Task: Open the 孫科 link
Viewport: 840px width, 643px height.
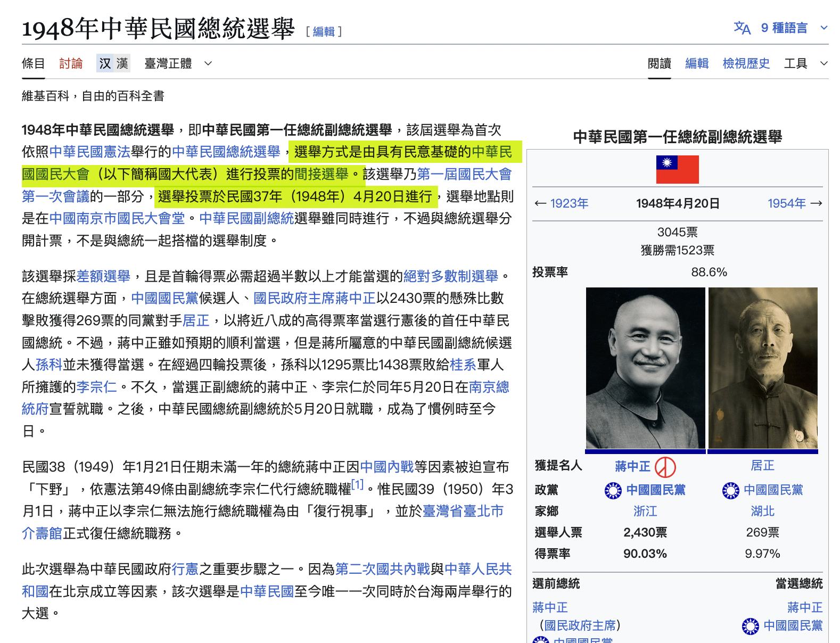Action: [x=49, y=365]
